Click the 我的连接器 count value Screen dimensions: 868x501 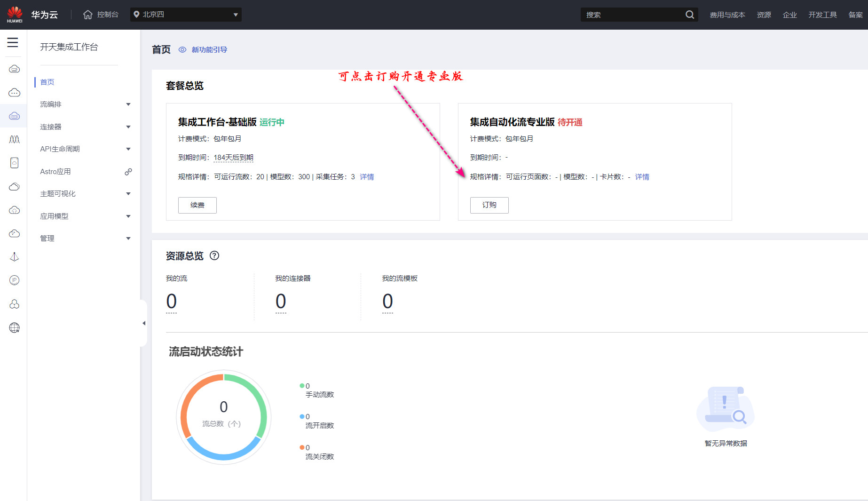pyautogui.click(x=281, y=301)
